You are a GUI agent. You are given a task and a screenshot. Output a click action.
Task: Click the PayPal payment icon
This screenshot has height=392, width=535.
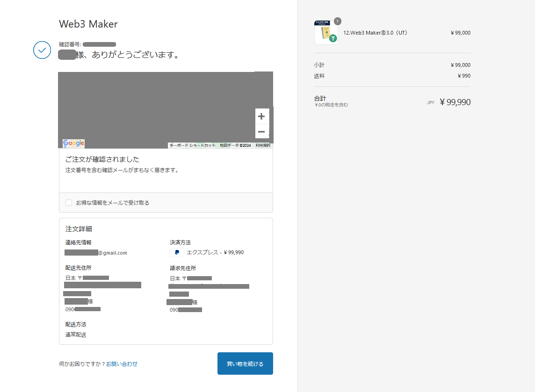[177, 253]
